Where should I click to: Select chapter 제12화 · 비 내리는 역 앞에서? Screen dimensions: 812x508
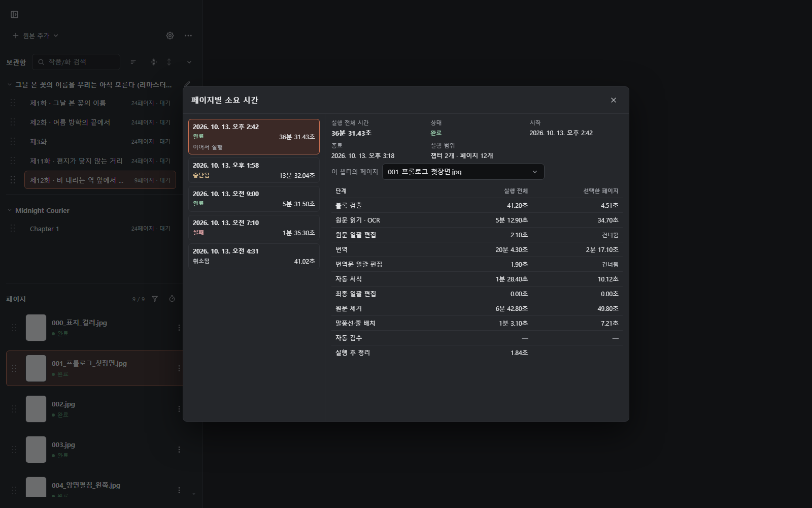[100, 180]
